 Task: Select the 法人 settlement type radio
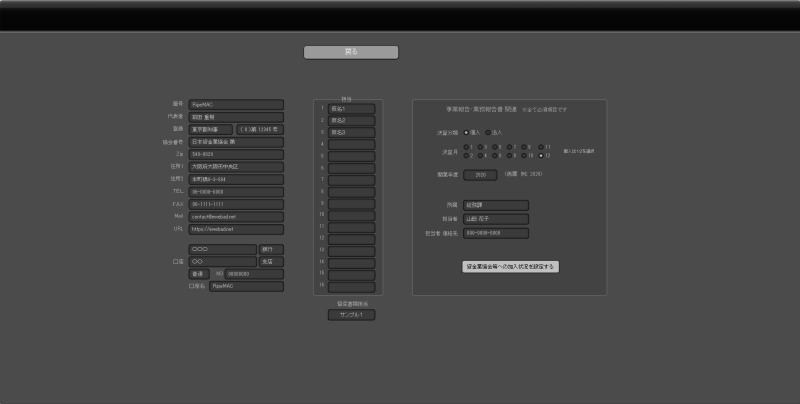[488, 133]
